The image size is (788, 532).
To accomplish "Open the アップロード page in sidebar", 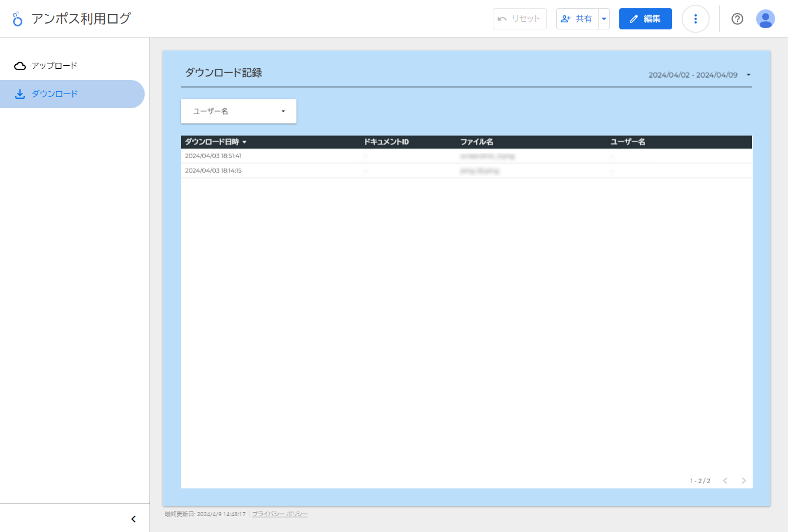I will 72,66.
